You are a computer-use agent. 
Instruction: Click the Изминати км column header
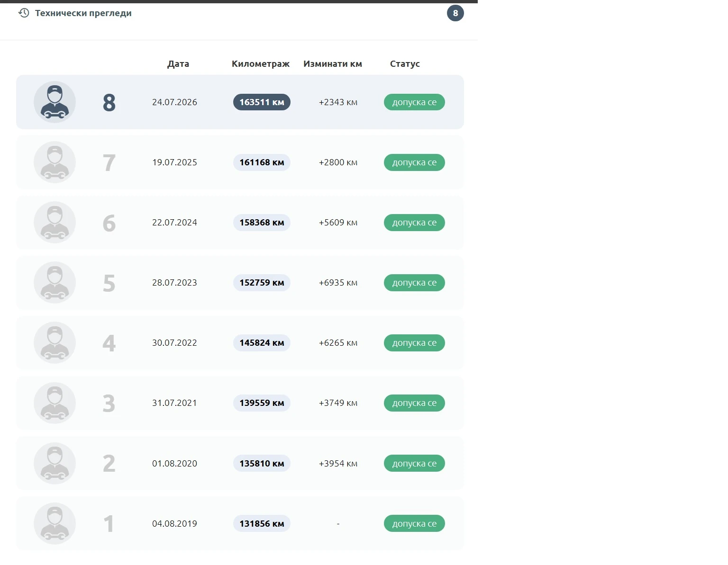click(x=333, y=63)
